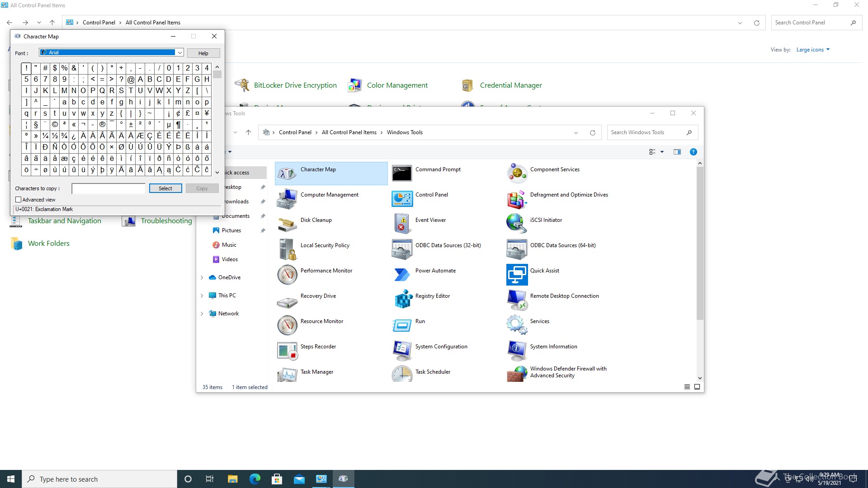Click the Characters to copy field

108,188
